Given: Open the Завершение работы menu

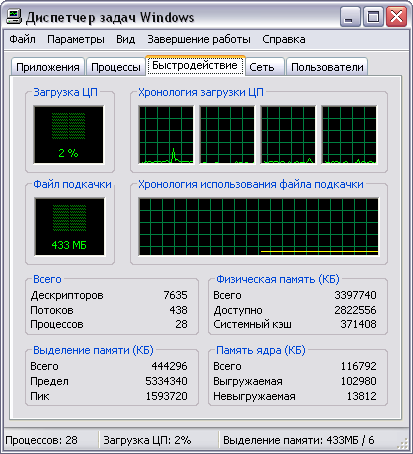Looking at the screenshot, I should coord(199,39).
